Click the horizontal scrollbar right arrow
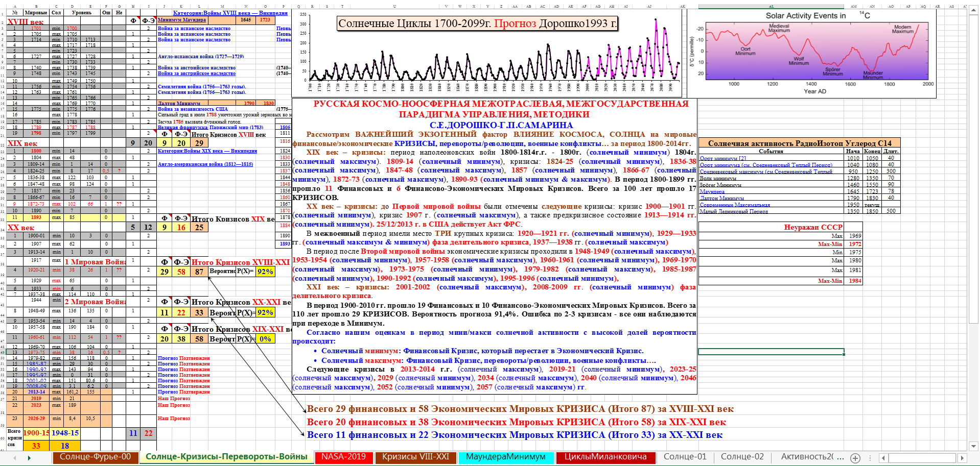 (x=962, y=458)
